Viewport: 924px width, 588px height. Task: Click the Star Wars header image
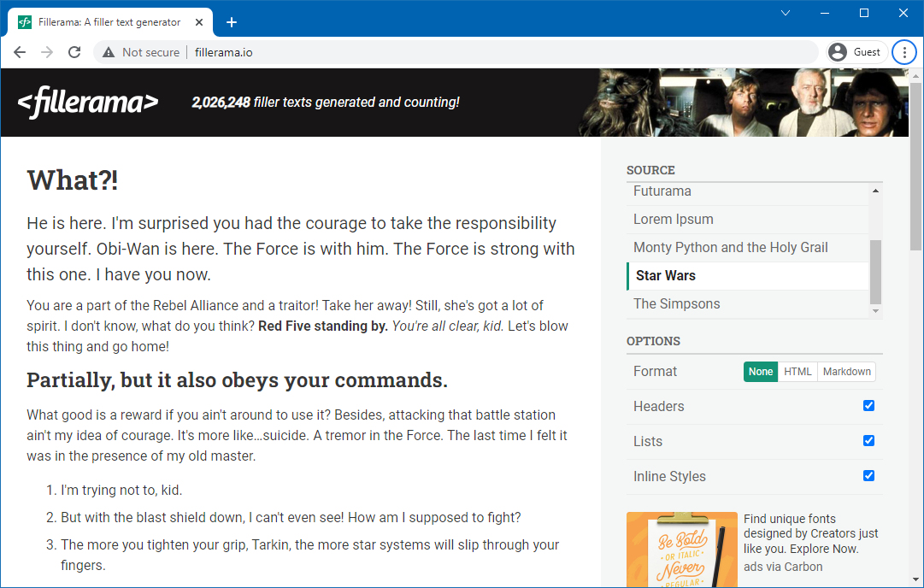click(x=744, y=103)
